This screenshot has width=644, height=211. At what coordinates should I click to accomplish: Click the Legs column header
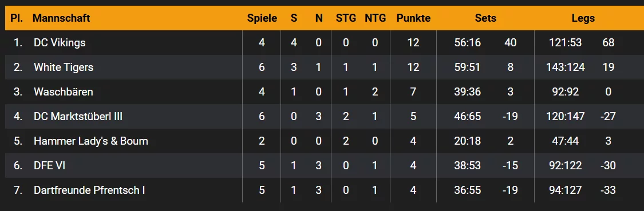click(583, 18)
